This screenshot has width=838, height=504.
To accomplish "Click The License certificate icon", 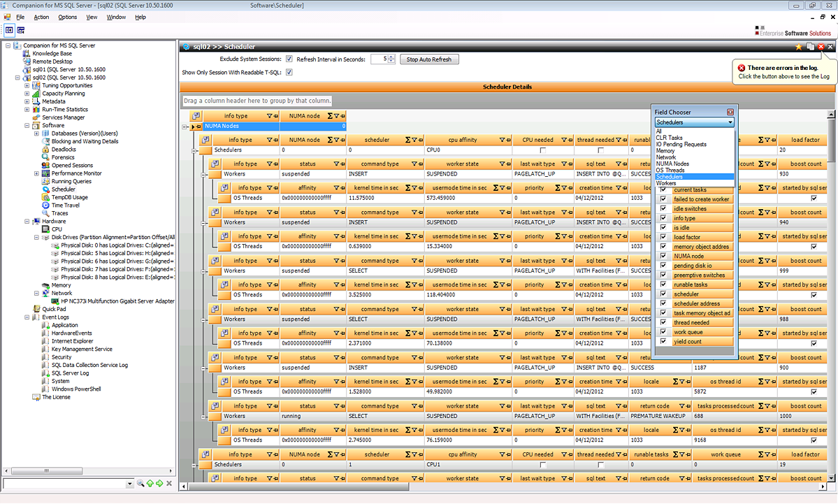I will coord(36,397).
